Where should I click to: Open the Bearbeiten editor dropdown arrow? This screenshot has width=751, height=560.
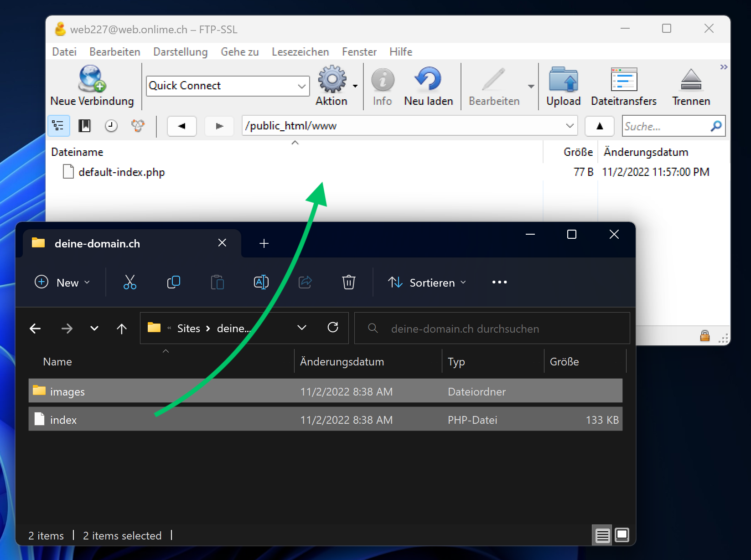(531, 86)
